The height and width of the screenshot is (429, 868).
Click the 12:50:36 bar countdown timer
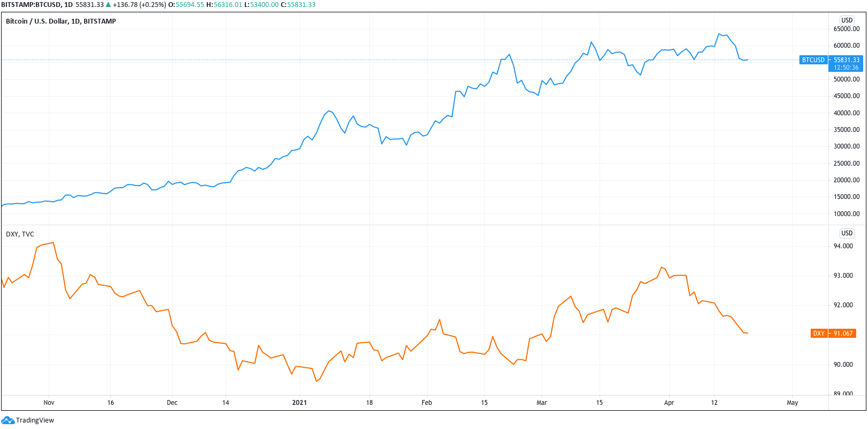pos(846,68)
